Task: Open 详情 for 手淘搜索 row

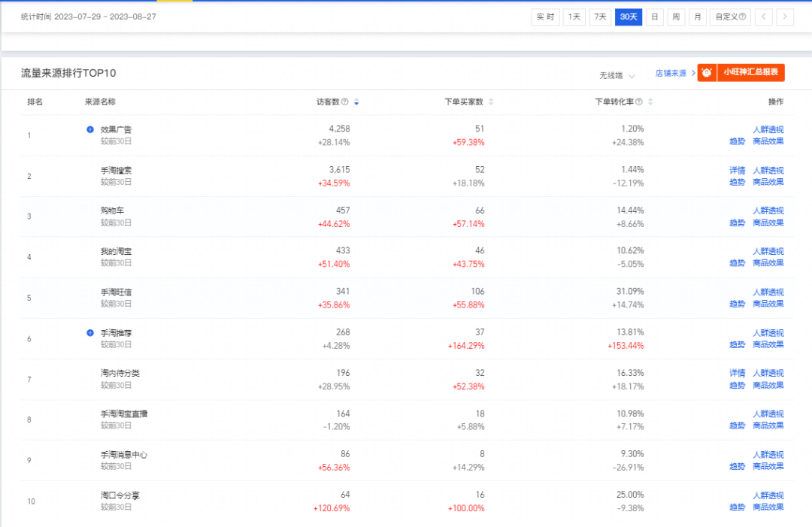Action: [737, 171]
